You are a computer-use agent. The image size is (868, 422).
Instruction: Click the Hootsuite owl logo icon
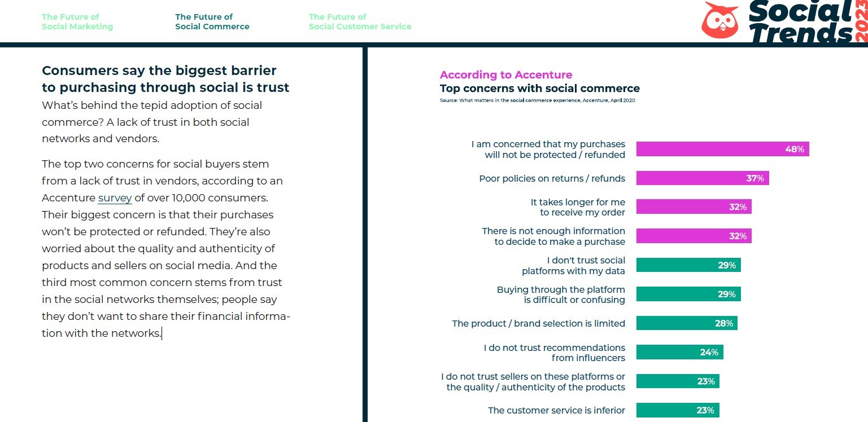click(719, 20)
